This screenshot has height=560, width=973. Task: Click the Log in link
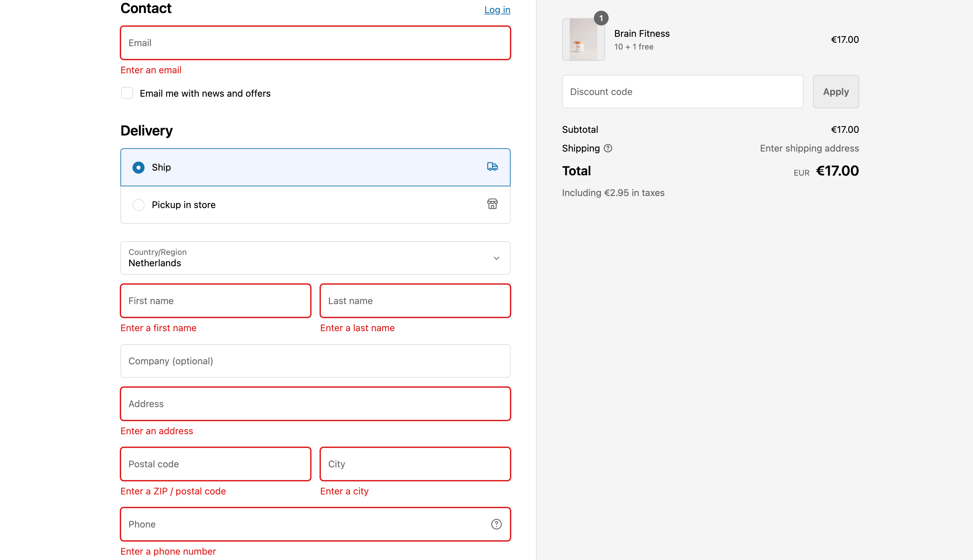tap(497, 10)
